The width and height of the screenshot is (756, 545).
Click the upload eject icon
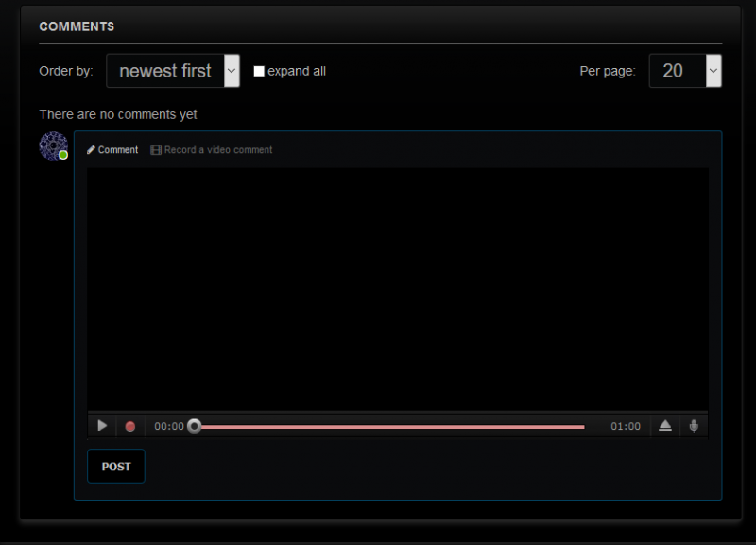(x=665, y=426)
